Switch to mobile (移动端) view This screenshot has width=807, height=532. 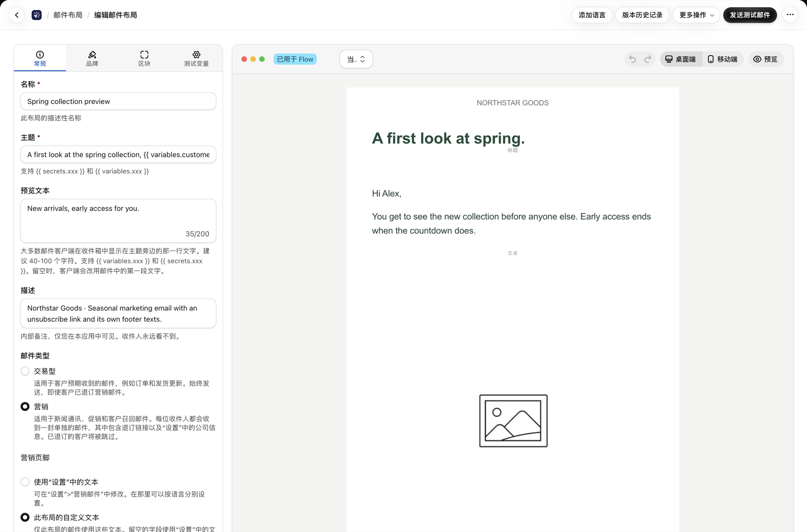point(723,59)
